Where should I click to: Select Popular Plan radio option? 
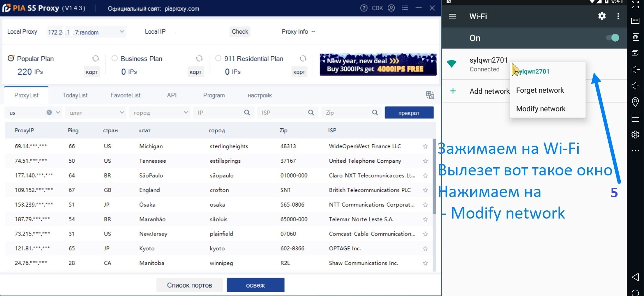click(11, 58)
